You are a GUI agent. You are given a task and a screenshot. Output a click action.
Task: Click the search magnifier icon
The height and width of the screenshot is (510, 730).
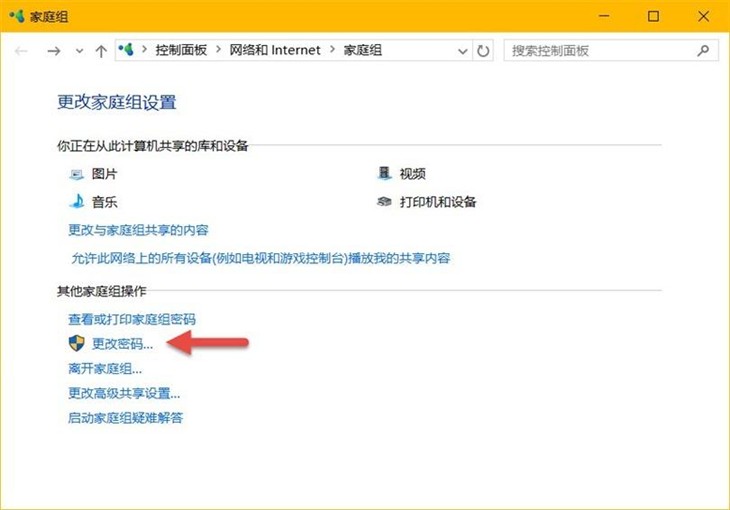tap(703, 50)
